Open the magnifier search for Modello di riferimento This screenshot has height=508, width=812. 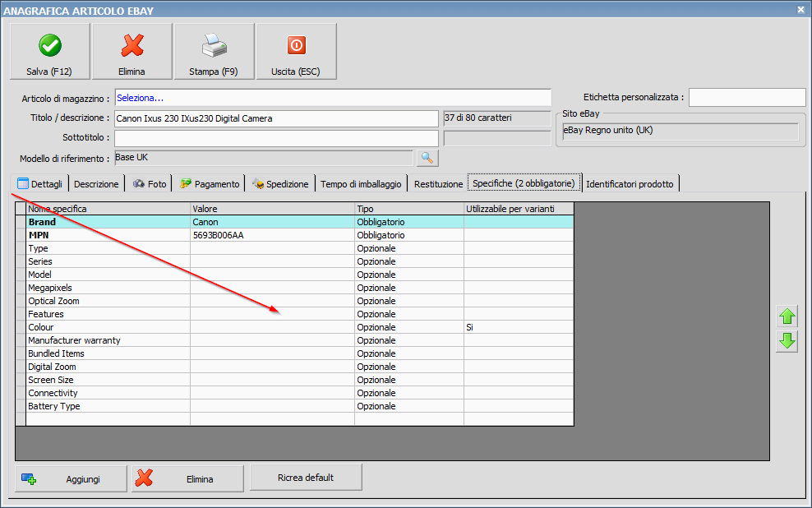(x=427, y=158)
